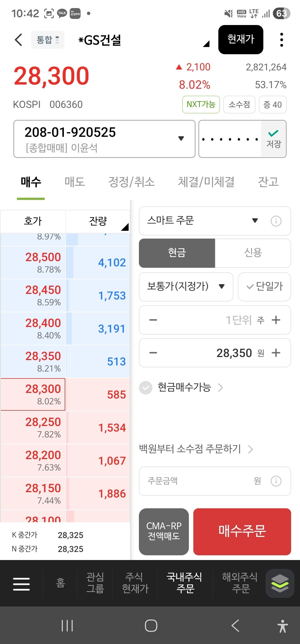Select the 현금 payment option

click(x=177, y=253)
